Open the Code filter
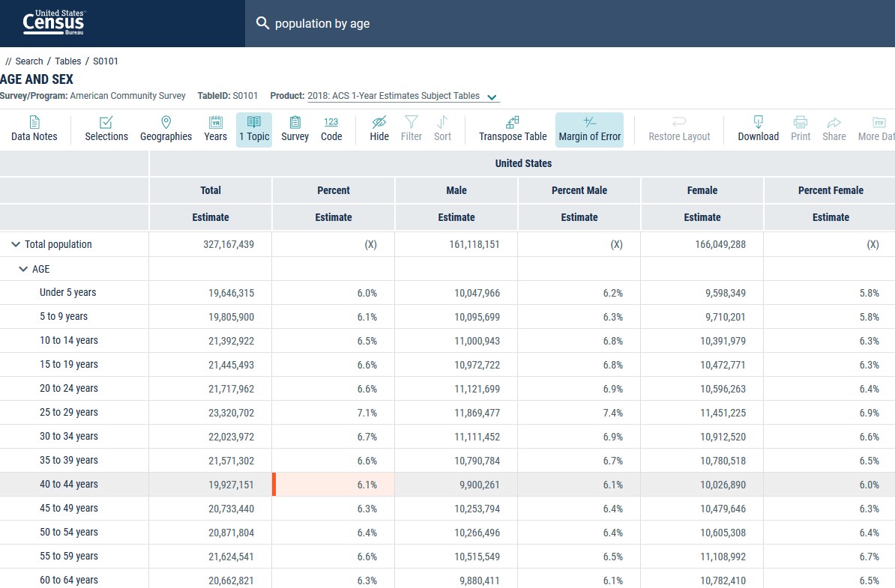Image resolution: width=895 pixels, height=588 pixels. pos(331,129)
